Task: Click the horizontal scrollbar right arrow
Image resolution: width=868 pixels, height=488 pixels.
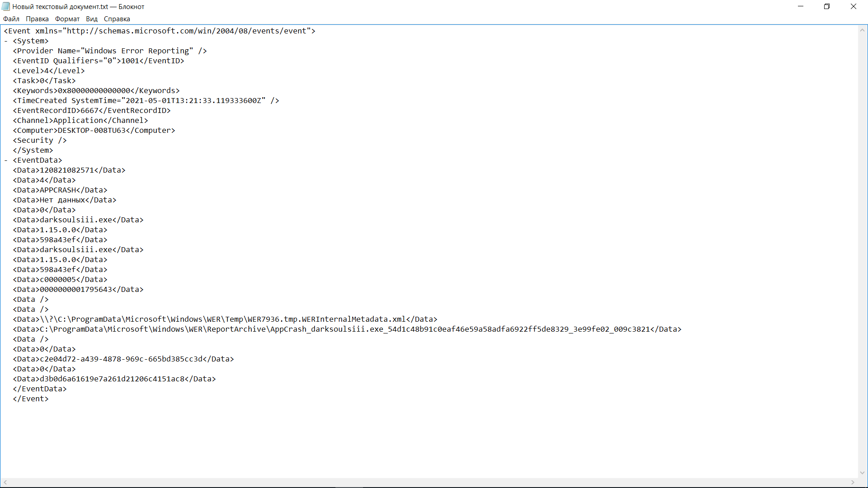Action: point(853,482)
